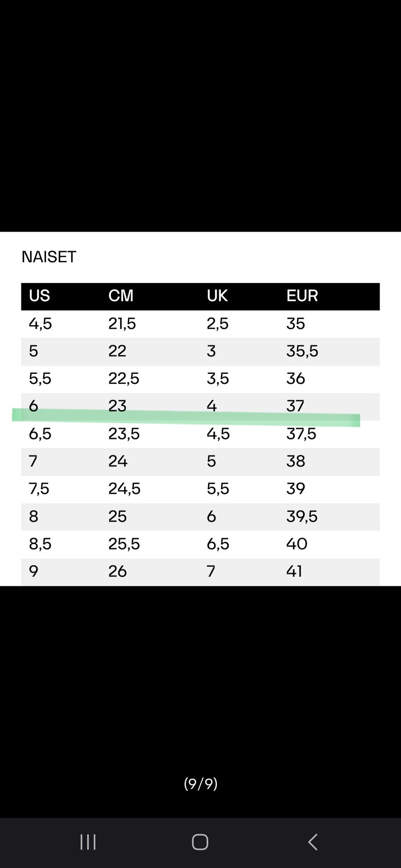
Task: Select the CM column header
Action: click(121, 296)
